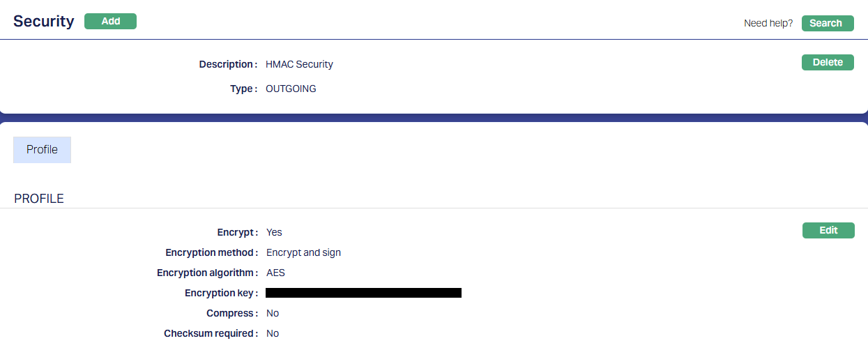Click the AES algorithm value
Image resolution: width=868 pixels, height=350 pixels.
tap(275, 273)
